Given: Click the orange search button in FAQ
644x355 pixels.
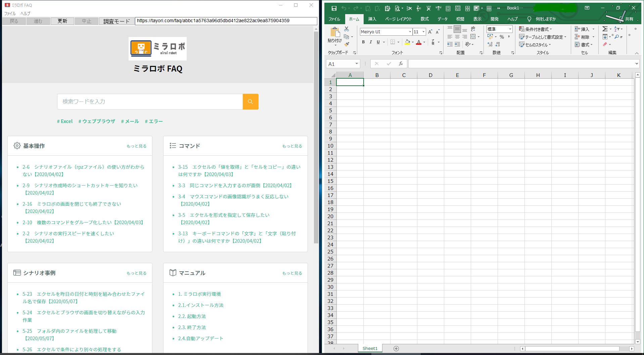Looking at the screenshot, I should click(x=250, y=102).
